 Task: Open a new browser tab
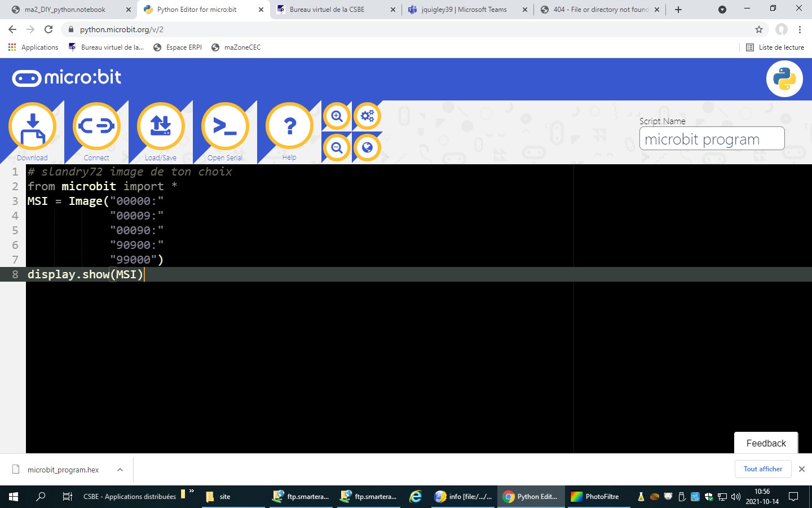point(678,10)
